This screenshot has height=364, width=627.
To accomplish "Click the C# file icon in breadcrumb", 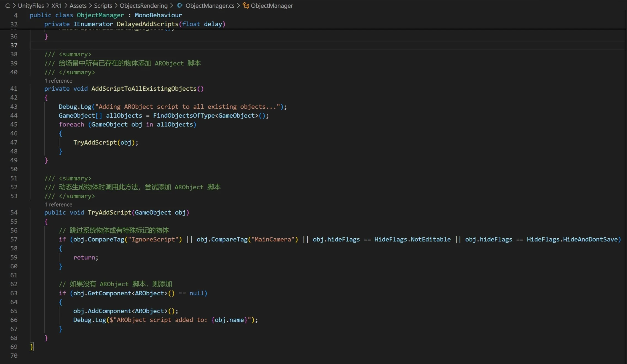I will click(180, 6).
